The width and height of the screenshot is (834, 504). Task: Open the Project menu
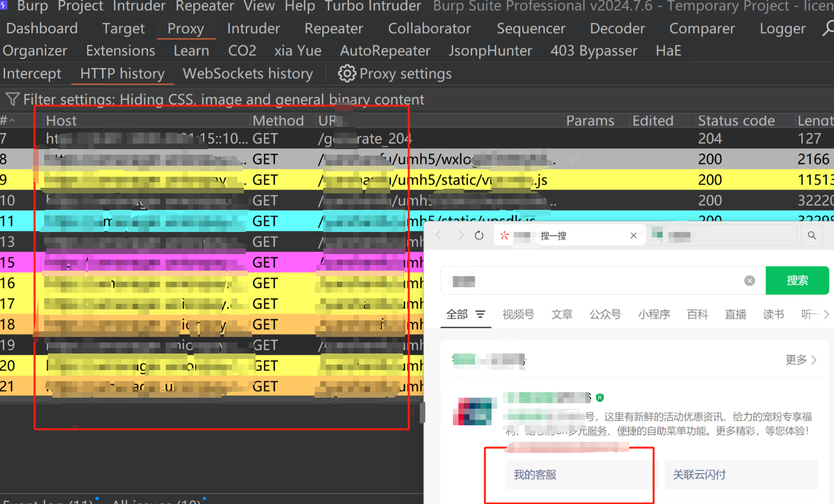pos(81,6)
